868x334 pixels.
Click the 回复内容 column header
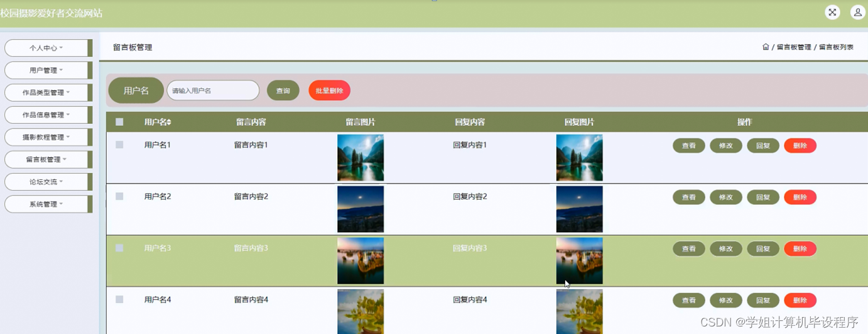[x=470, y=122]
